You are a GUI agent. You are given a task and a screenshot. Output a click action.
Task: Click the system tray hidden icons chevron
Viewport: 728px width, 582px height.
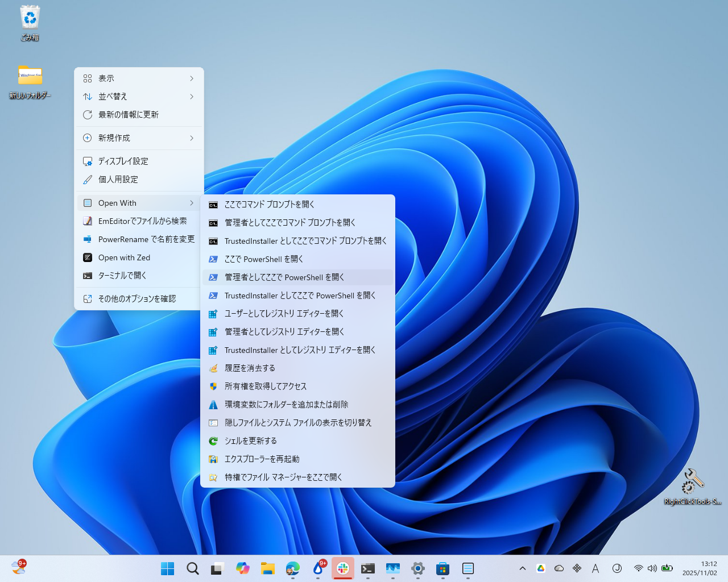tap(522, 568)
